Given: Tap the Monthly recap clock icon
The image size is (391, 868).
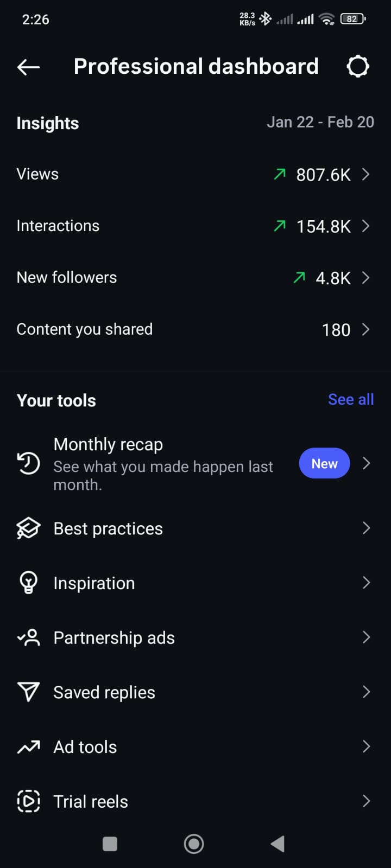Looking at the screenshot, I should coord(28,463).
